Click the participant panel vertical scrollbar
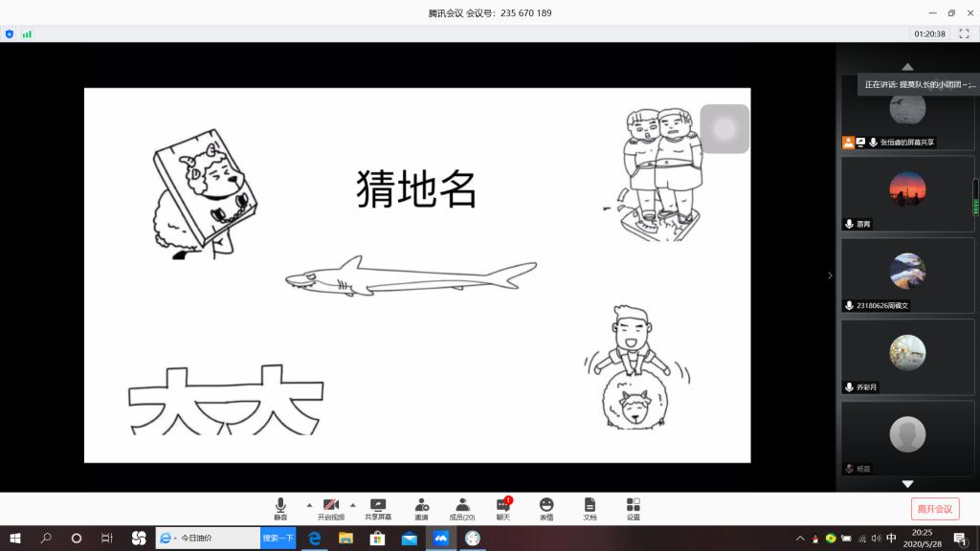The height and width of the screenshot is (551, 980). (975, 197)
